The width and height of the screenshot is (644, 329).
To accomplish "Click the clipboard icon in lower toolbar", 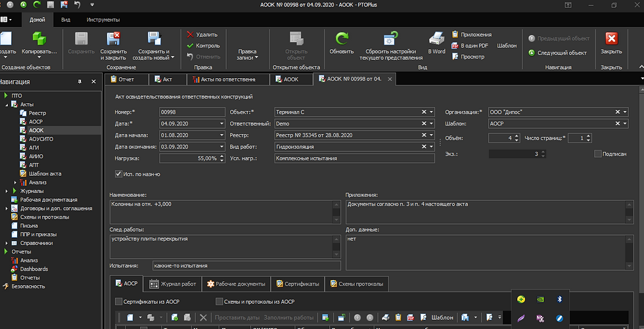I will [398, 317].
